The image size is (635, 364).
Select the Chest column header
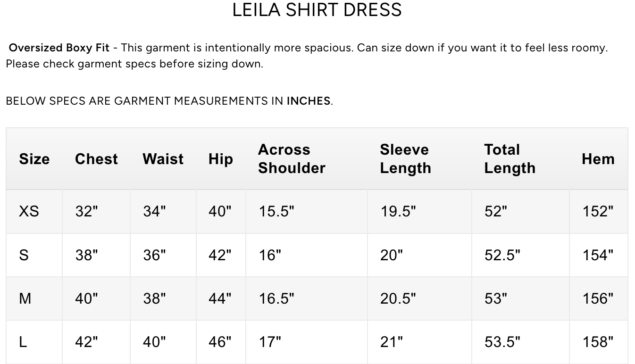point(96,159)
